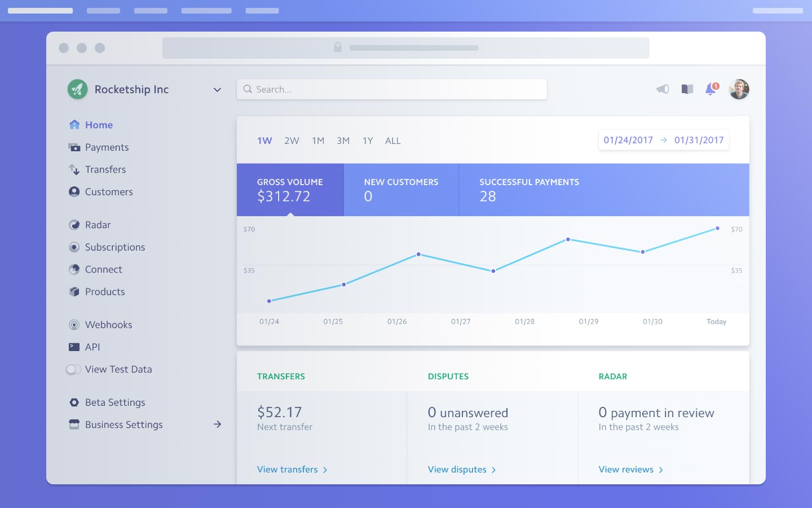The image size is (812, 508).
Task: Open the notifications bell icon
Action: coord(711,89)
